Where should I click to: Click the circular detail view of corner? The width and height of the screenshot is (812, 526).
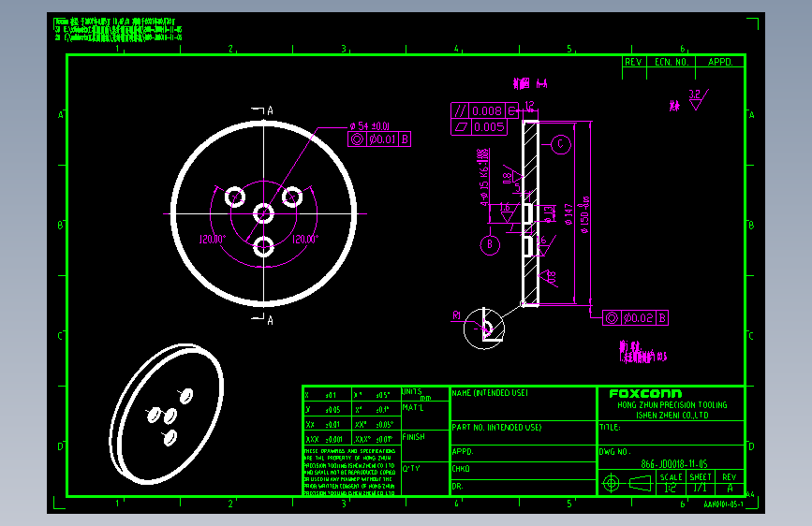click(x=483, y=329)
